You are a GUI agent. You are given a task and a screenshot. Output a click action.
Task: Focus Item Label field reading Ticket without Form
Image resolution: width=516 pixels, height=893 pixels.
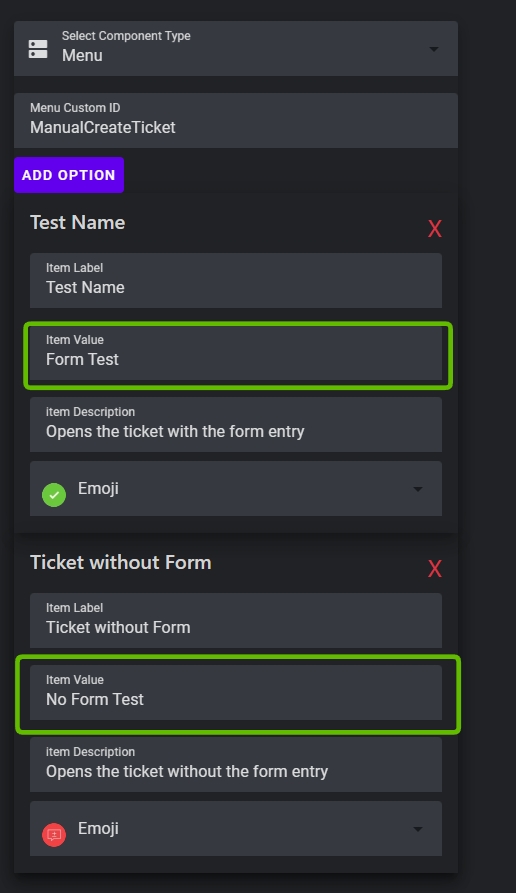[236, 620]
